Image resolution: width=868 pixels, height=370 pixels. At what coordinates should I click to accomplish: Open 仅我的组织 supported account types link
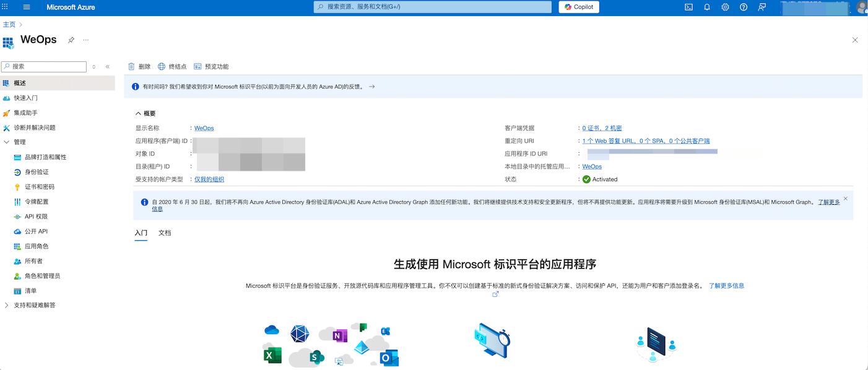[209, 179]
